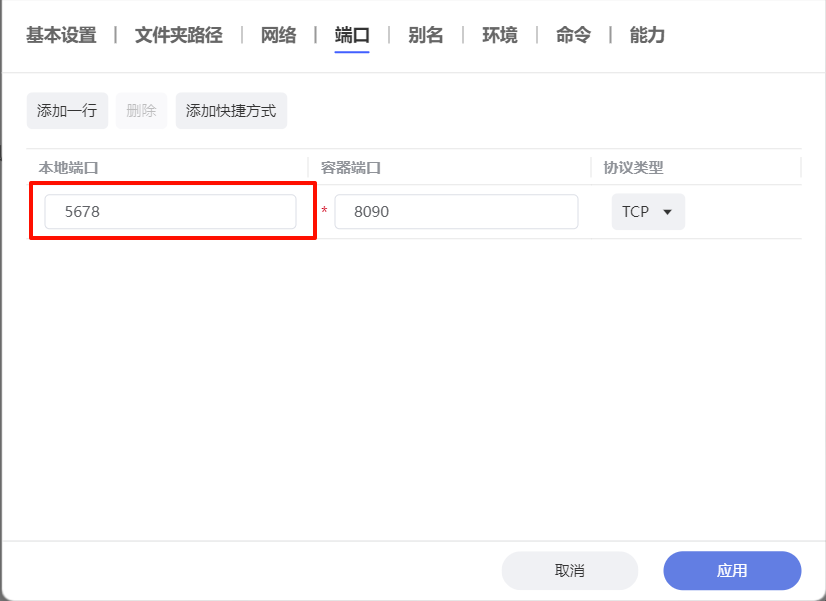The image size is (826, 601).
Task: Click 添加快捷方式 button
Action: (231, 111)
